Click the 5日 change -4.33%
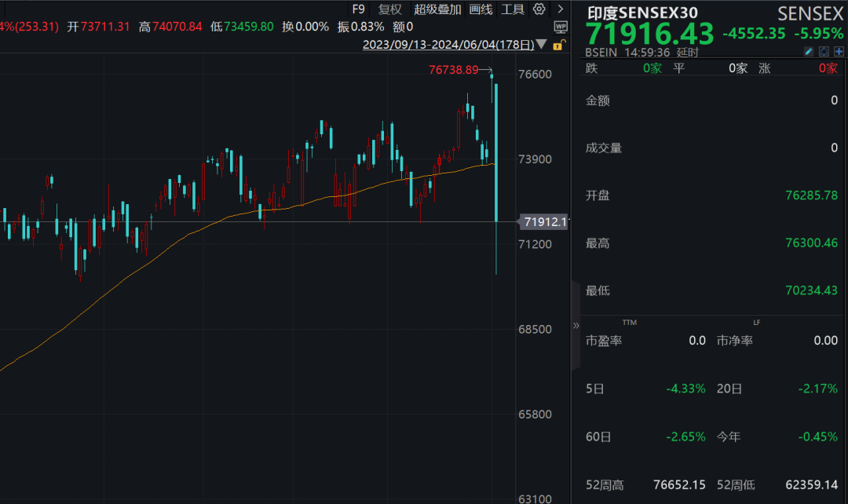This screenshot has height=504, width=848. pyautogui.click(x=685, y=389)
